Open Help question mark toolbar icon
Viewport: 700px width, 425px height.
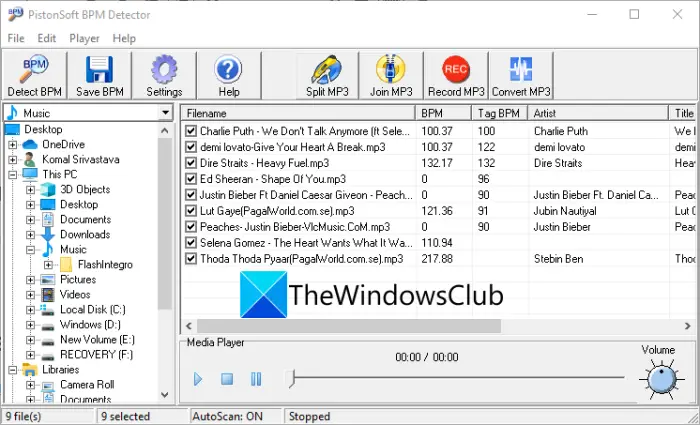(x=229, y=75)
